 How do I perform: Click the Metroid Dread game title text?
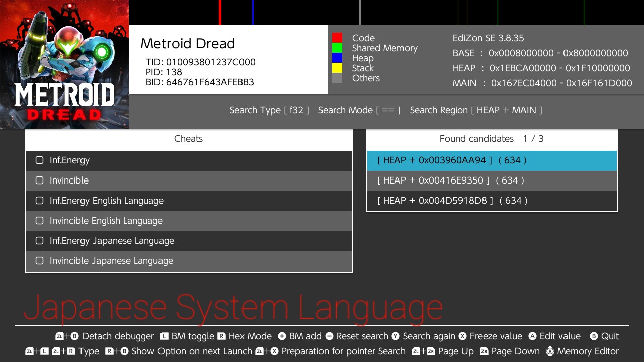click(188, 44)
